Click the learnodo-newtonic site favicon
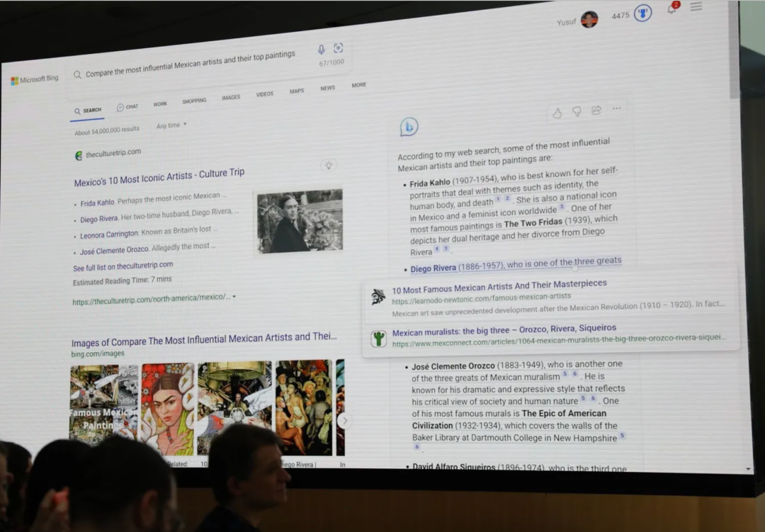The height and width of the screenshot is (532, 765). tap(378, 297)
